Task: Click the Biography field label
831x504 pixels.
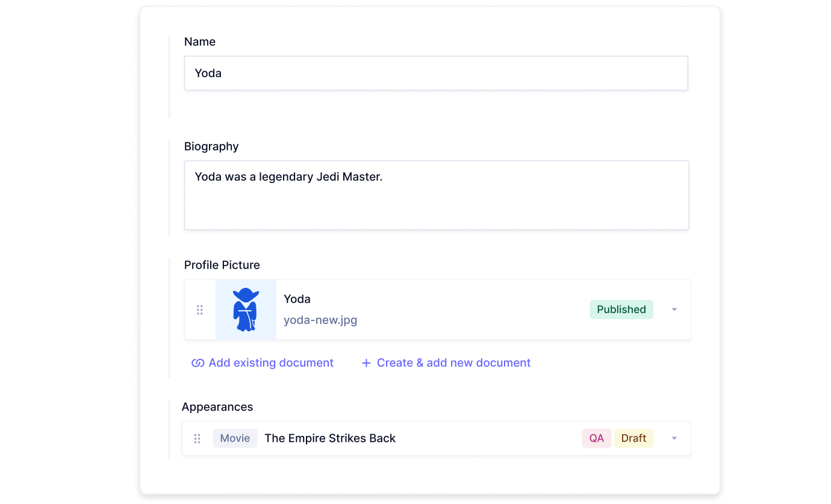Action: pyautogui.click(x=211, y=146)
